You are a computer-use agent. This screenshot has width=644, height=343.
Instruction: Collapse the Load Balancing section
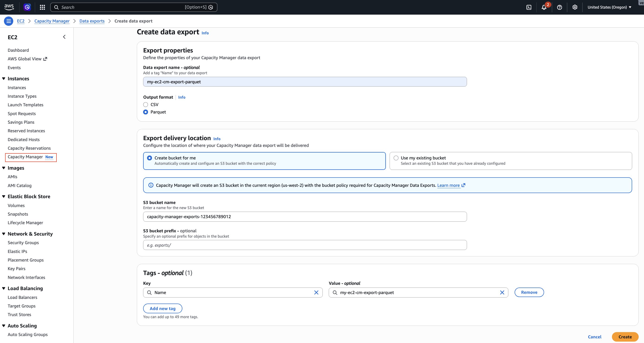point(4,288)
